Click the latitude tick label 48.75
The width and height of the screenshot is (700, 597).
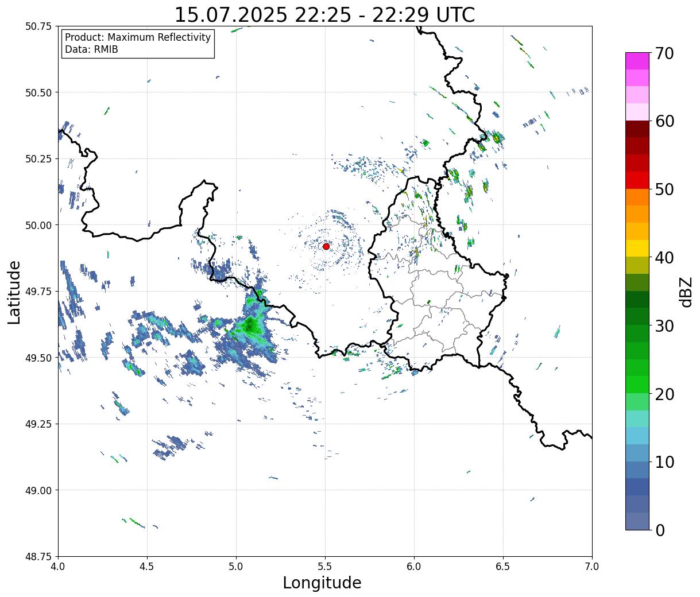38,557
